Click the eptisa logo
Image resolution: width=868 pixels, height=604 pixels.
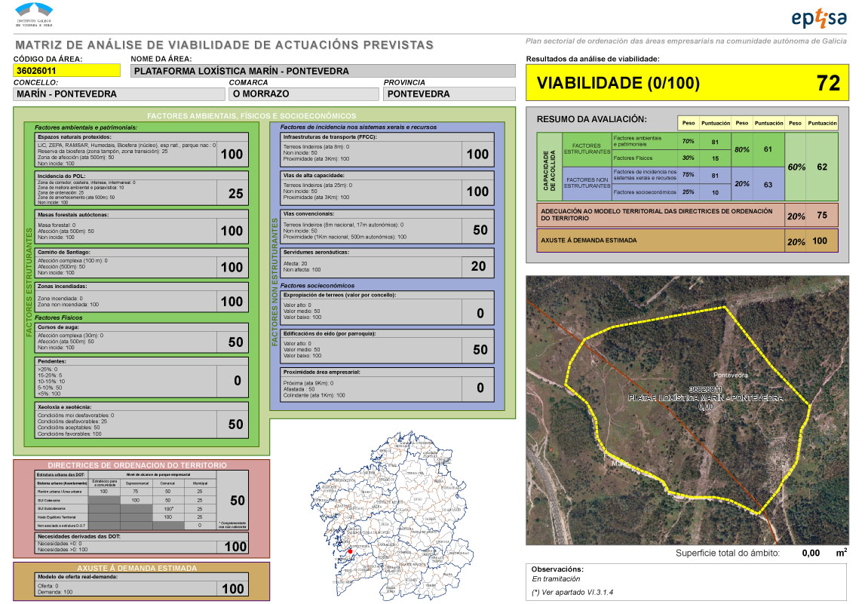click(x=819, y=18)
